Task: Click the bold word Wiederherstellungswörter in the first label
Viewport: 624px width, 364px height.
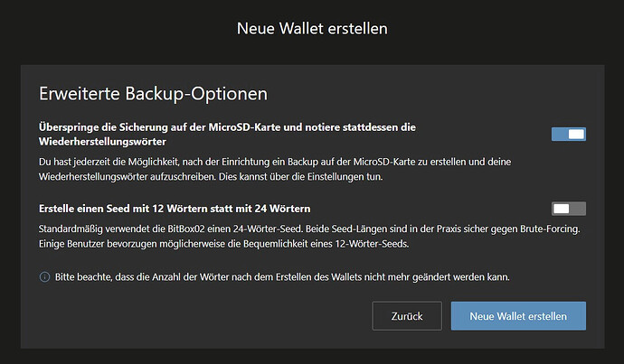Action: [x=102, y=142]
